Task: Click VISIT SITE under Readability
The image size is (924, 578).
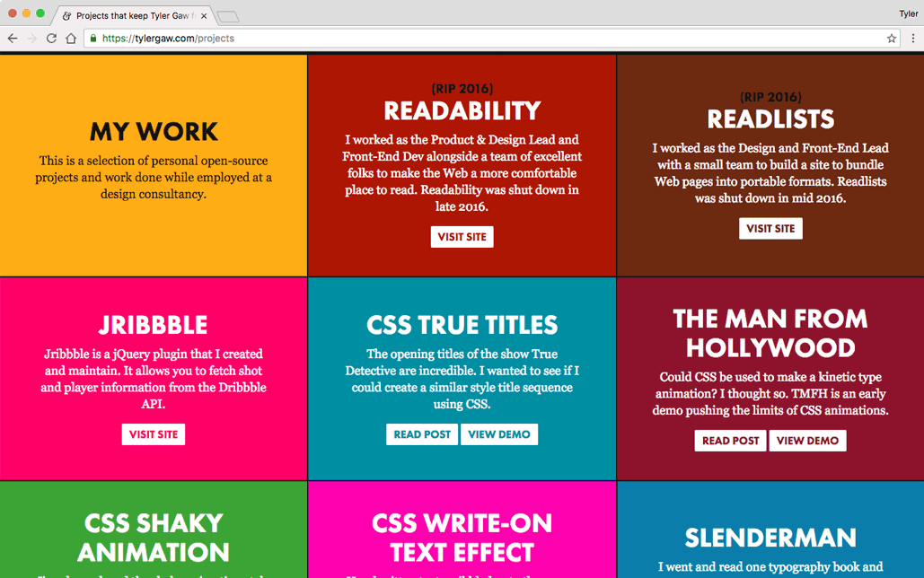Action: tap(462, 236)
